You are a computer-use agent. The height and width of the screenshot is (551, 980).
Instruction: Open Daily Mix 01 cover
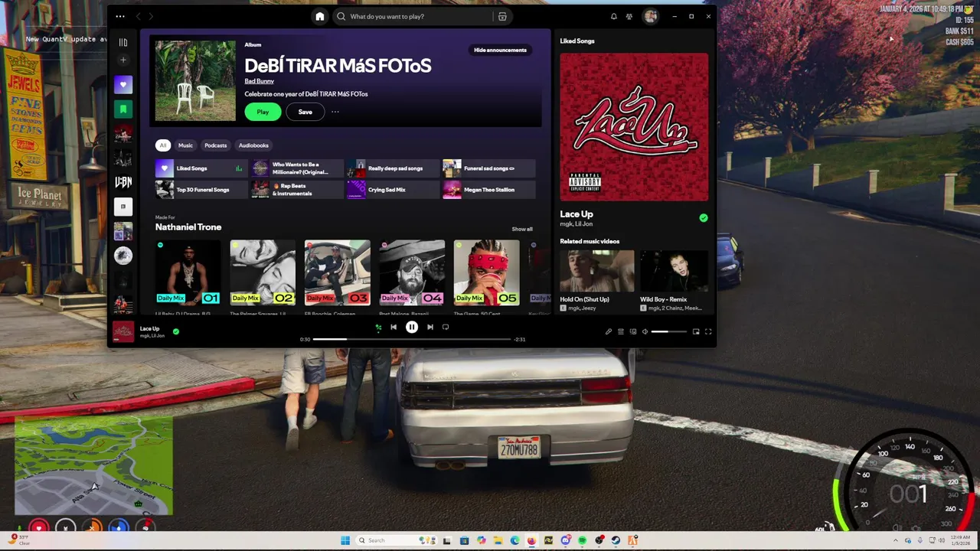coord(188,272)
